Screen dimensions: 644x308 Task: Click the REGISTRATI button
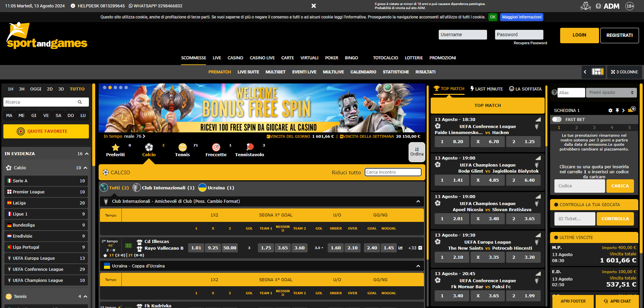[x=620, y=35]
